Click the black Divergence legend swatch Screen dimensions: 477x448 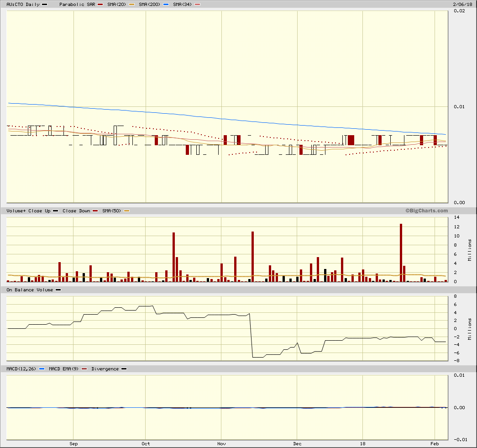[x=124, y=369]
